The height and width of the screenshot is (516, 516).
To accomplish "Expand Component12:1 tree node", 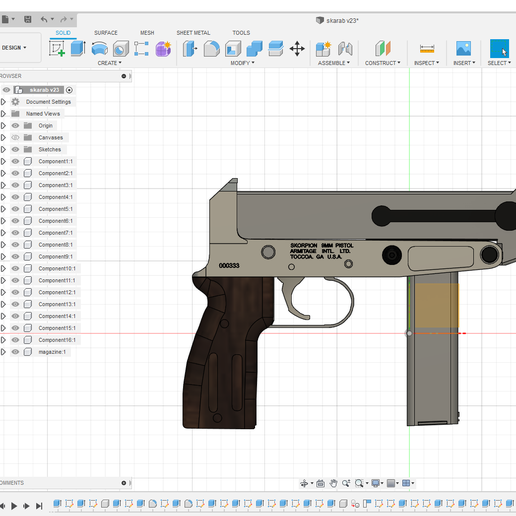I will tap(3, 292).
